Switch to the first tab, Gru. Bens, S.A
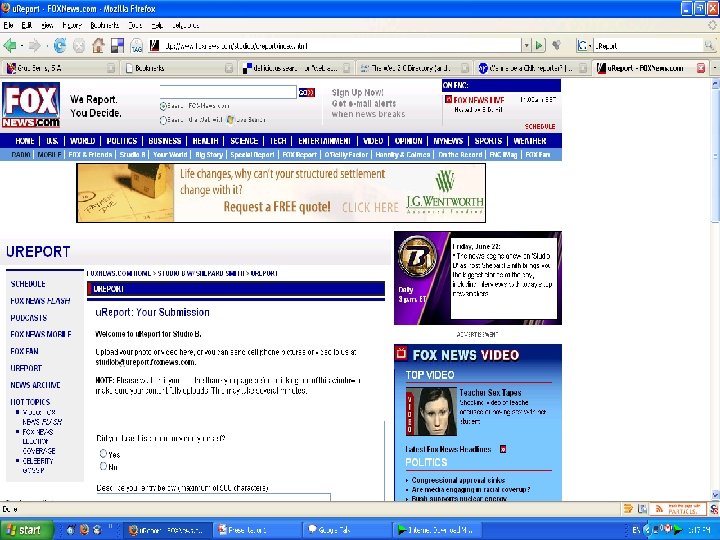720x540 pixels. pyautogui.click(x=60, y=68)
